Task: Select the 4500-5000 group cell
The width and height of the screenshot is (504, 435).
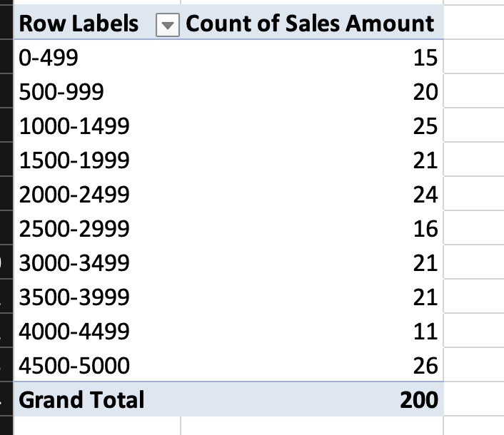Action: 74,366
